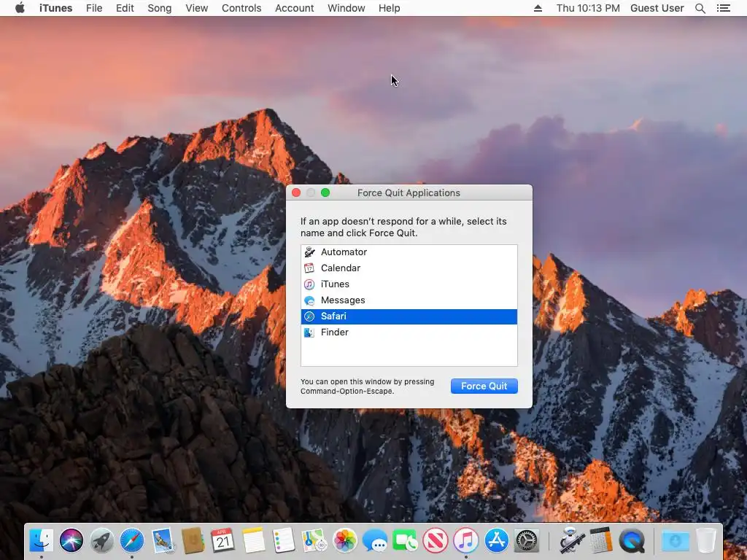747x560 pixels.
Task: Close the Force Quit Applications window
Action: (296, 192)
